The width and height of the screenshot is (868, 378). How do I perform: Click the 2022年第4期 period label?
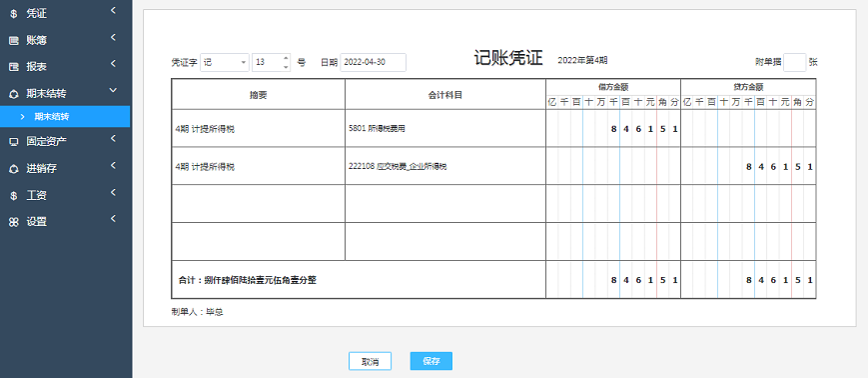click(x=583, y=60)
